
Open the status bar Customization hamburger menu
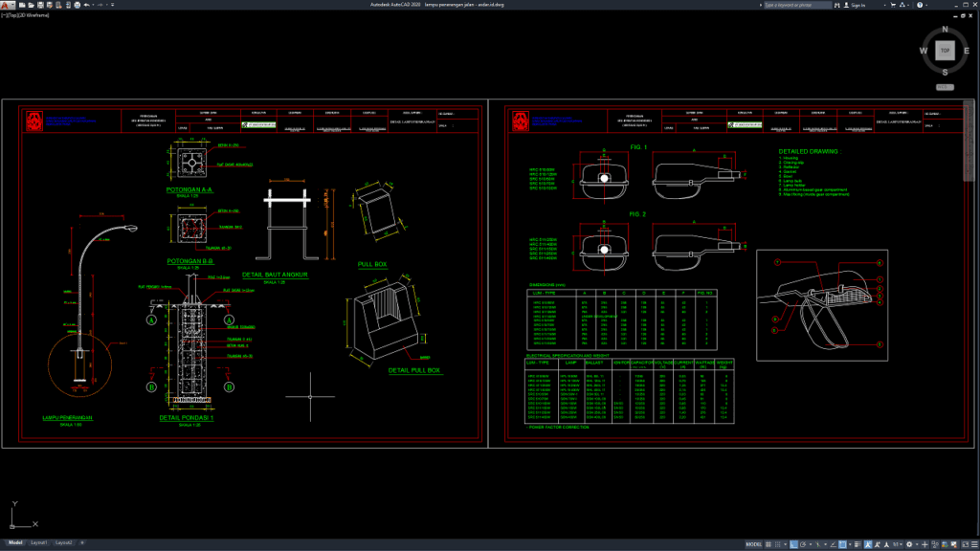pos(973,543)
